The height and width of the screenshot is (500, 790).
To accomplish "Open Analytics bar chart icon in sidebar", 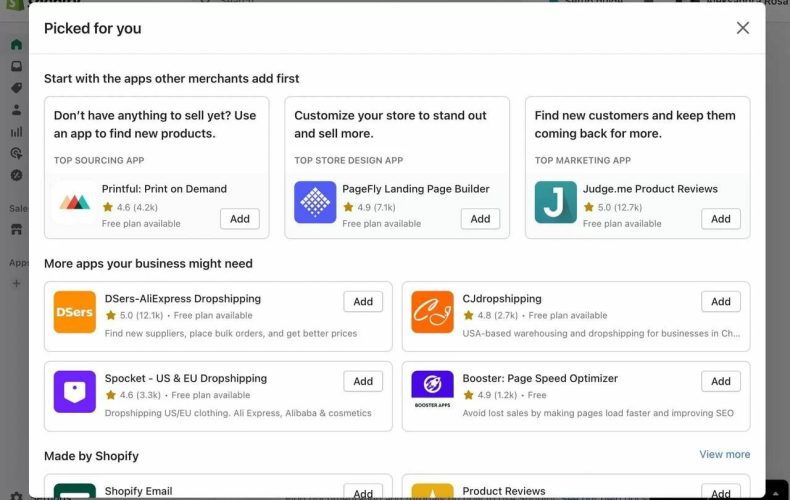I will (x=17, y=132).
